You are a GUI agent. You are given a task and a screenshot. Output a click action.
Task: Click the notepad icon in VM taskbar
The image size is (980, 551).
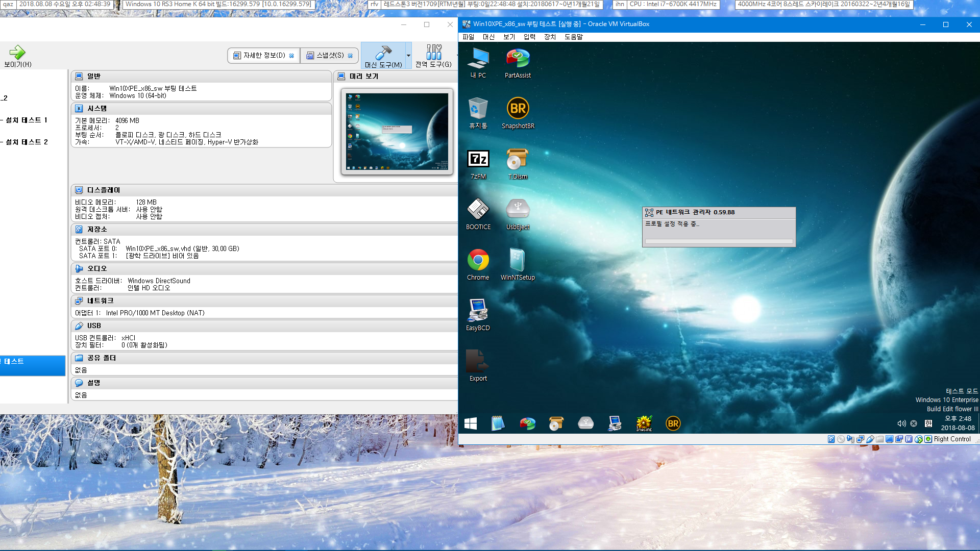(498, 423)
